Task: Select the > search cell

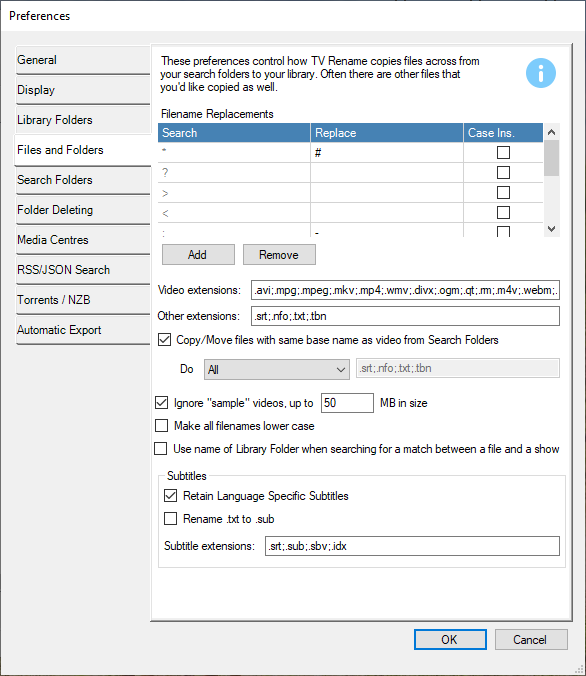Action: click(x=234, y=192)
